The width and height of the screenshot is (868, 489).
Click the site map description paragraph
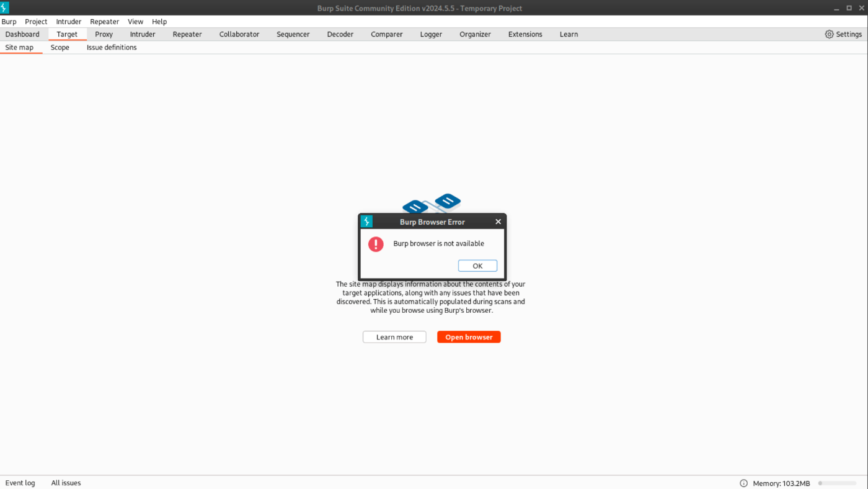click(432, 297)
